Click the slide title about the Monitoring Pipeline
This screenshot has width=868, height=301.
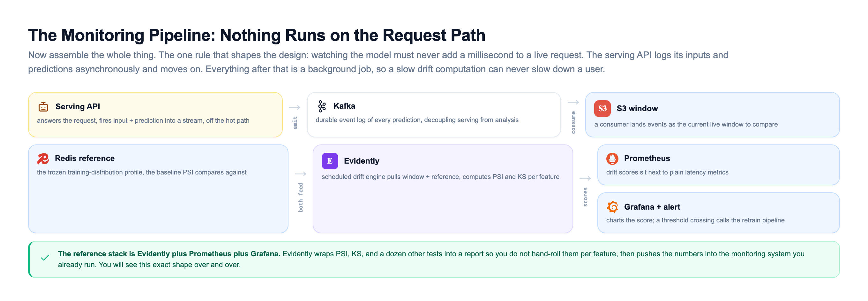257,35
